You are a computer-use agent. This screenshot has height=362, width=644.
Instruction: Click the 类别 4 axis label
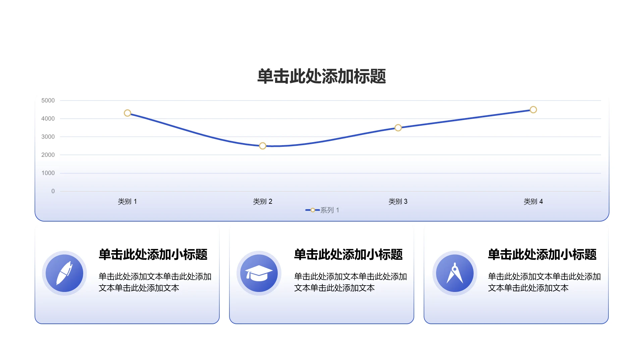coord(533,201)
